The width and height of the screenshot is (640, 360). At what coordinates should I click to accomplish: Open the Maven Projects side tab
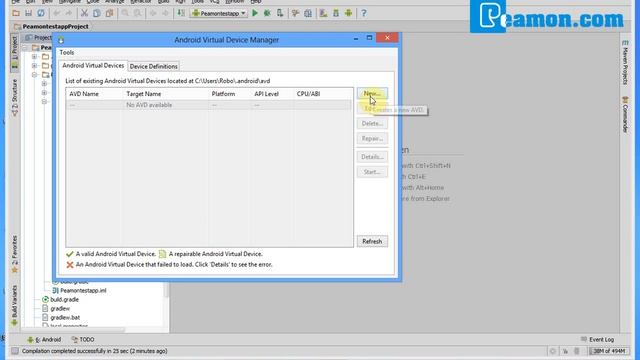pos(625,63)
